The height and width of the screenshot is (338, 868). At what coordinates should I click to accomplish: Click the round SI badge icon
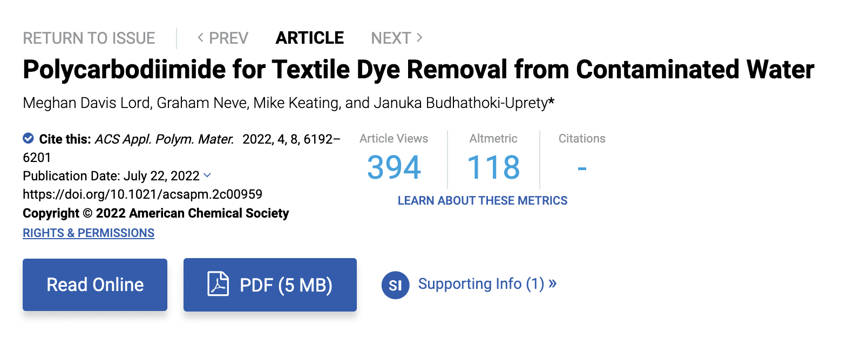[x=395, y=285]
